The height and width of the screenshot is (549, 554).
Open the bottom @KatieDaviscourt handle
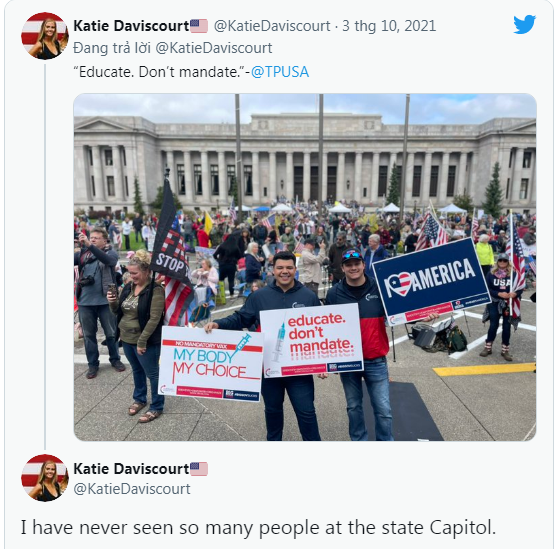coord(132,489)
